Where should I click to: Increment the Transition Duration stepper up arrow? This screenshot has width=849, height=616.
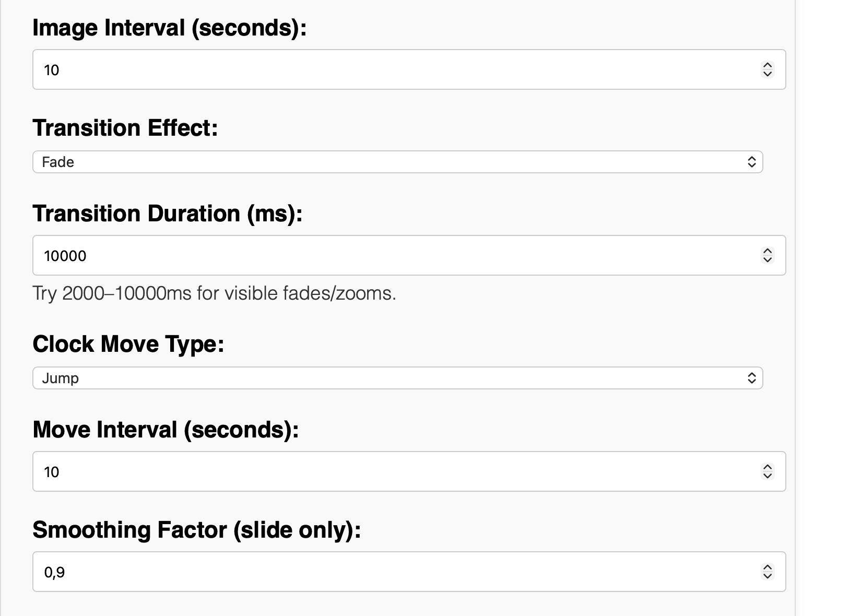coord(767,251)
